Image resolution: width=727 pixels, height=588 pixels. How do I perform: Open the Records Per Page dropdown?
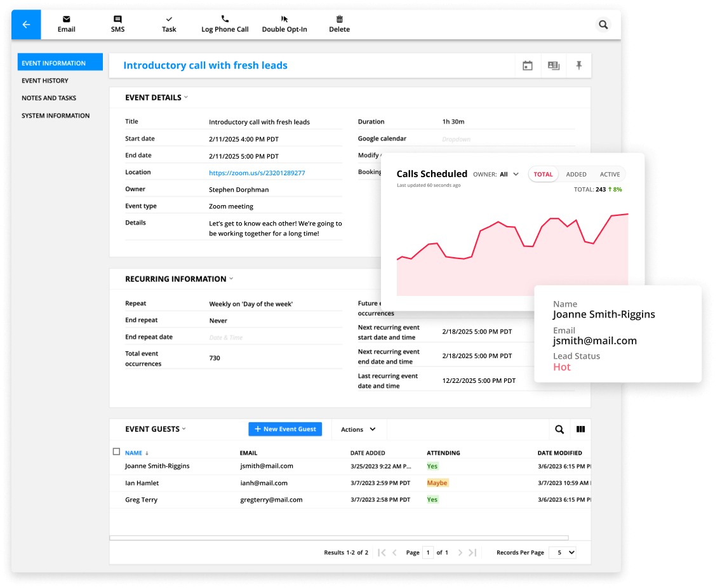(562, 552)
